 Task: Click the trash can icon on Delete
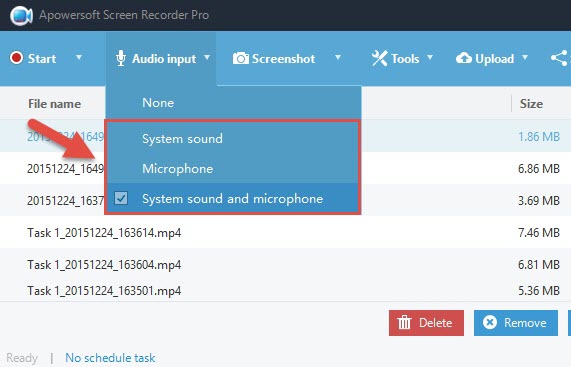404,323
